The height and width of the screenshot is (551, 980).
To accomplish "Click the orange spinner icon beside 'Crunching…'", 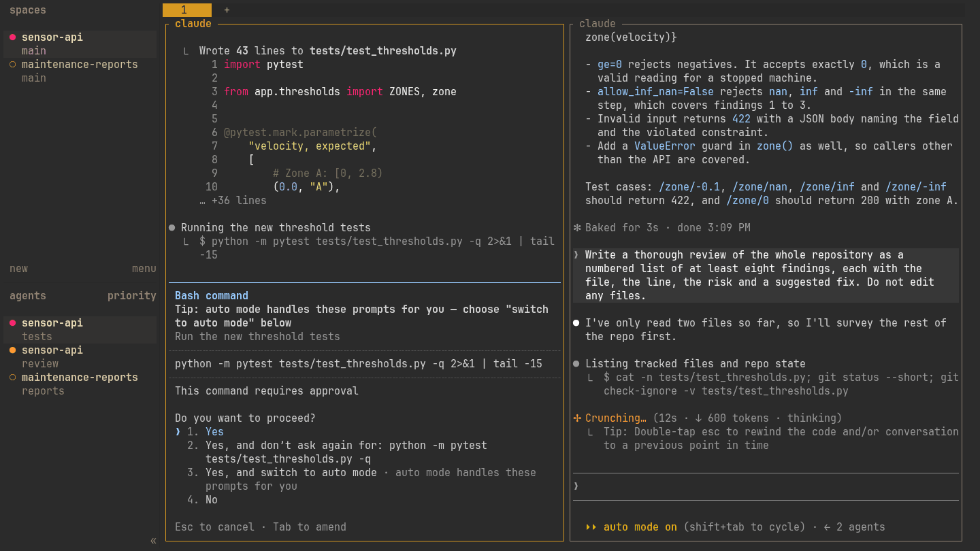I will point(577,418).
